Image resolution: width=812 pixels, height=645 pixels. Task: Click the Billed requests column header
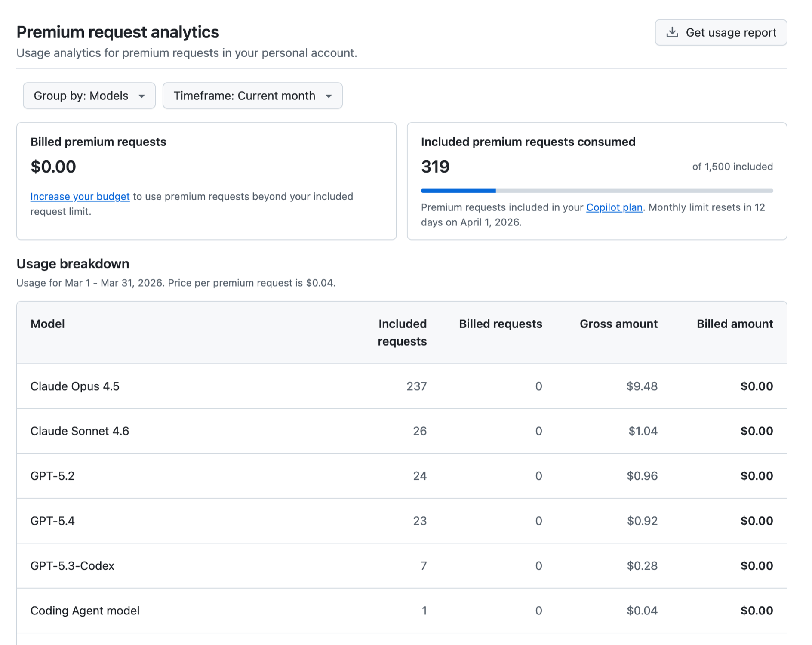(x=500, y=324)
